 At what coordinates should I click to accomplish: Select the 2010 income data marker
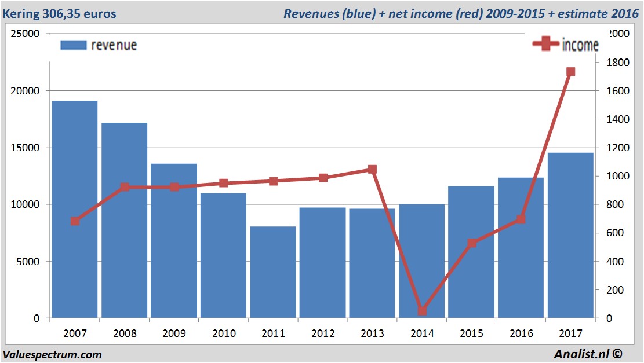224,183
